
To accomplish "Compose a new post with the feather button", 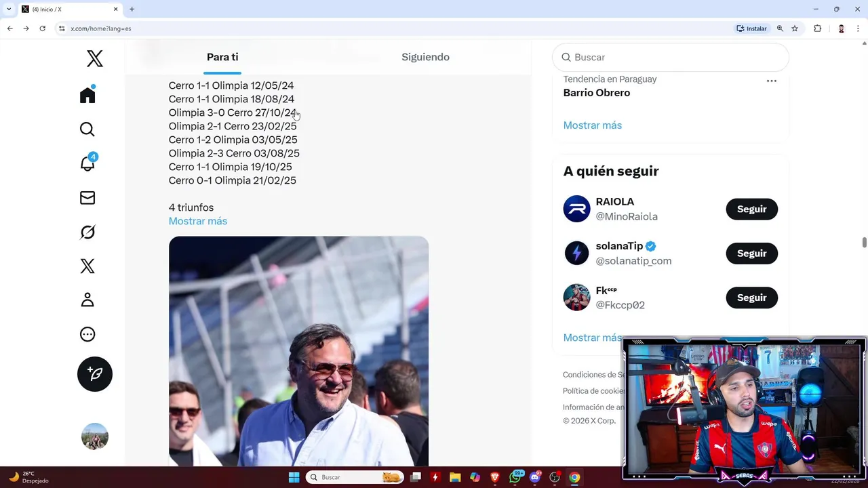I will coord(95,374).
